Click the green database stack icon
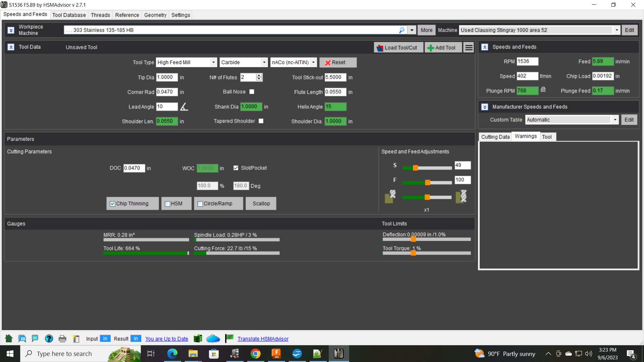 point(198,339)
